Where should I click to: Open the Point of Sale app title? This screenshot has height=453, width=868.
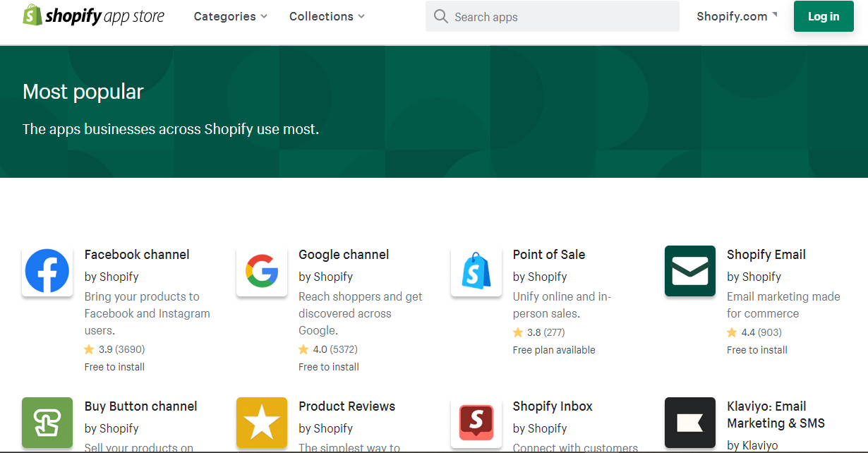549,255
